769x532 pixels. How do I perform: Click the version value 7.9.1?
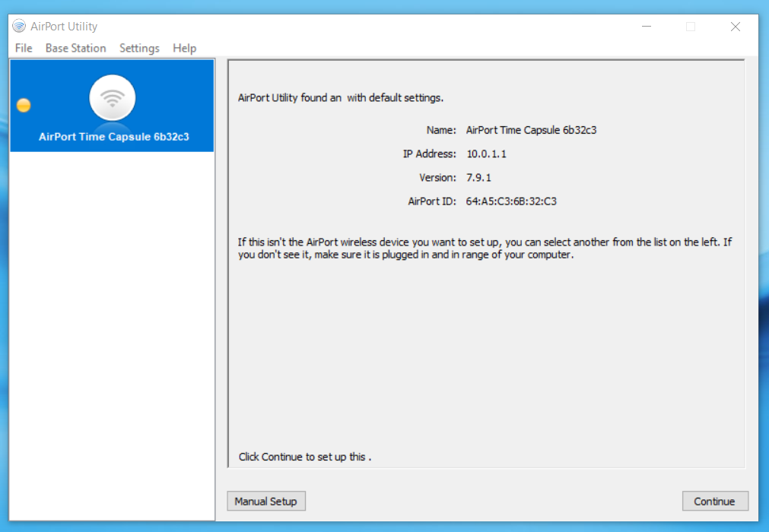point(478,177)
